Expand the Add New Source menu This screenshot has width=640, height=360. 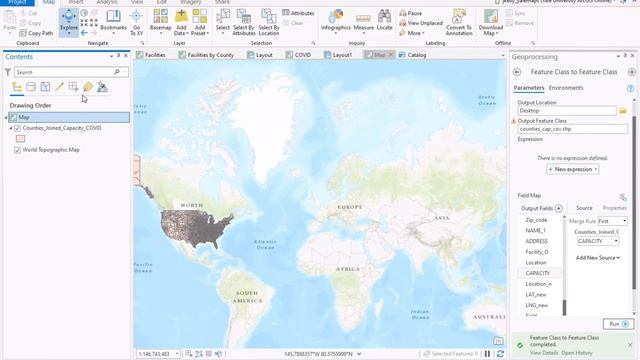click(x=598, y=258)
